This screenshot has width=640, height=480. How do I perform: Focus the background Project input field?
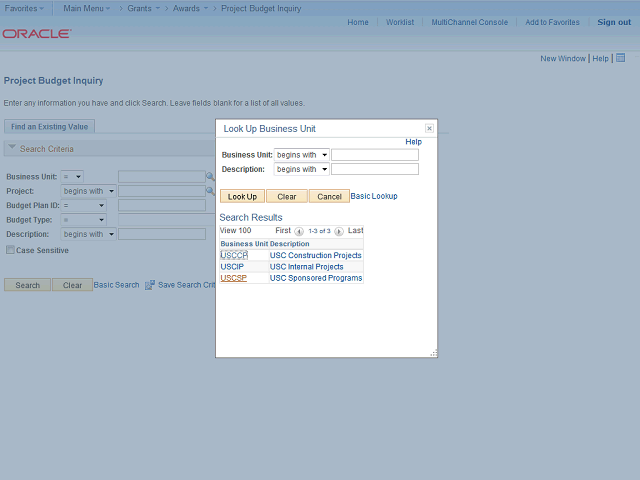pyautogui.click(x=162, y=191)
